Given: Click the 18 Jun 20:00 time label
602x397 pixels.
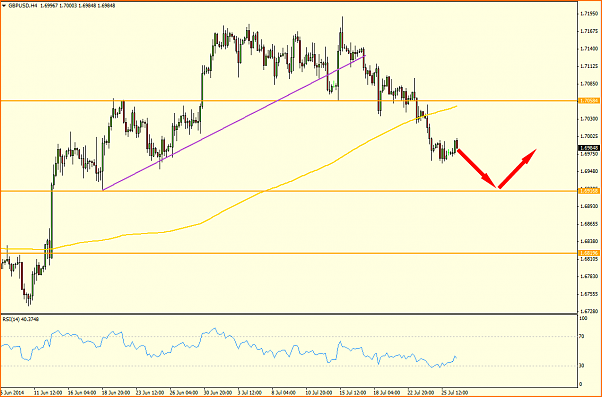Looking at the screenshot, I should tap(117, 393).
